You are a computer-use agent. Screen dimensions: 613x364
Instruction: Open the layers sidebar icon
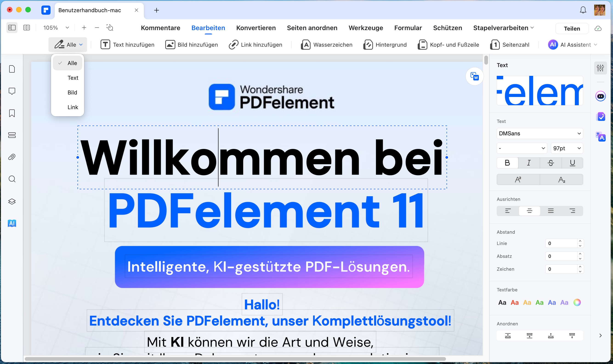[x=12, y=201]
